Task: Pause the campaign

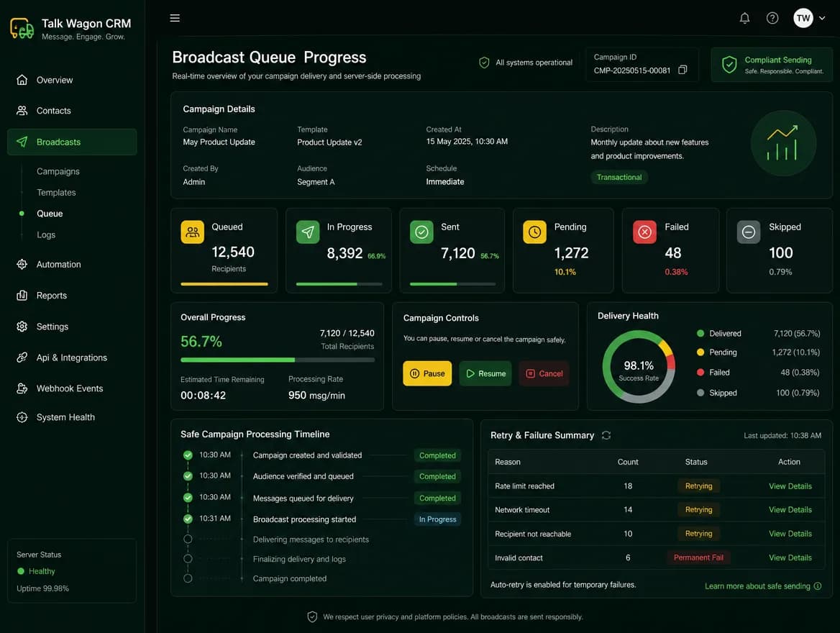Action: click(x=427, y=373)
